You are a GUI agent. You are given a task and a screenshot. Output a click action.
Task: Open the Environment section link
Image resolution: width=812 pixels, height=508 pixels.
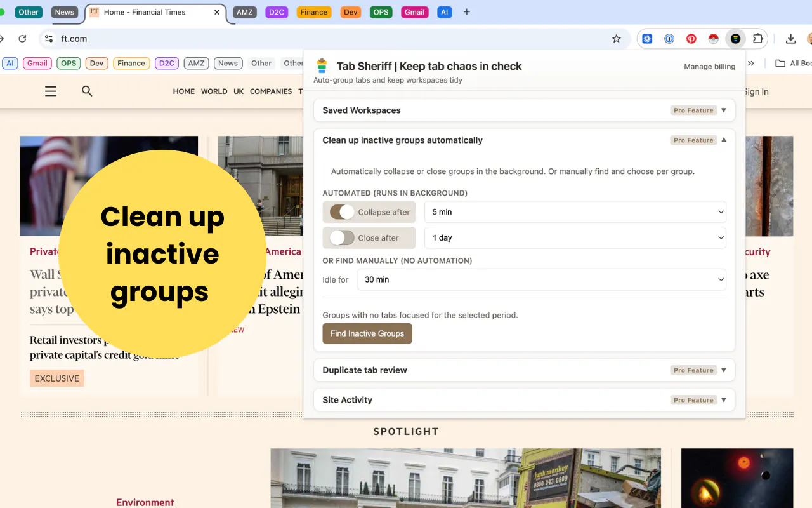click(x=145, y=502)
